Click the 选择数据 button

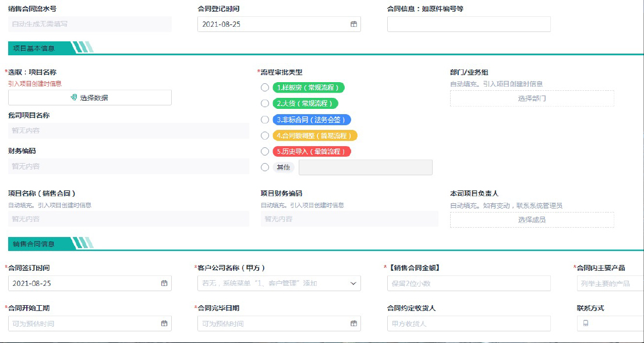point(90,98)
